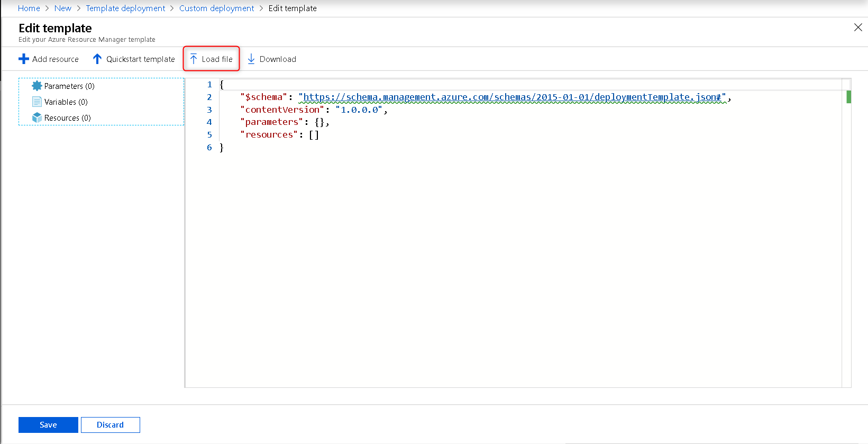
Task: Open Template deployment breadcrumb link
Action: coord(125,8)
